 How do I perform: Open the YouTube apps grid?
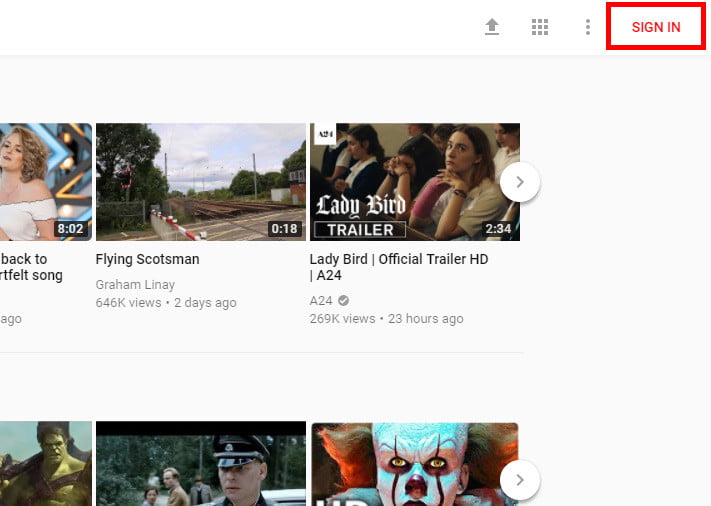[540, 28]
